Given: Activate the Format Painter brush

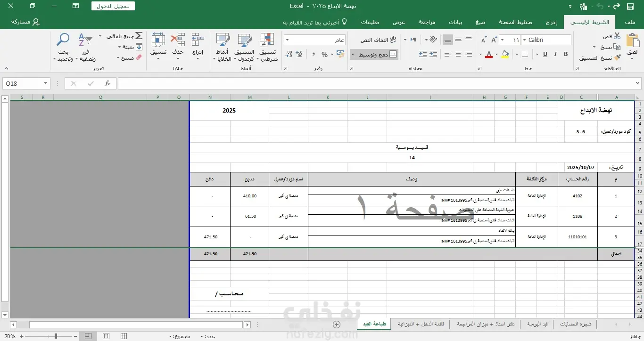Looking at the screenshot, I should pos(618,58).
